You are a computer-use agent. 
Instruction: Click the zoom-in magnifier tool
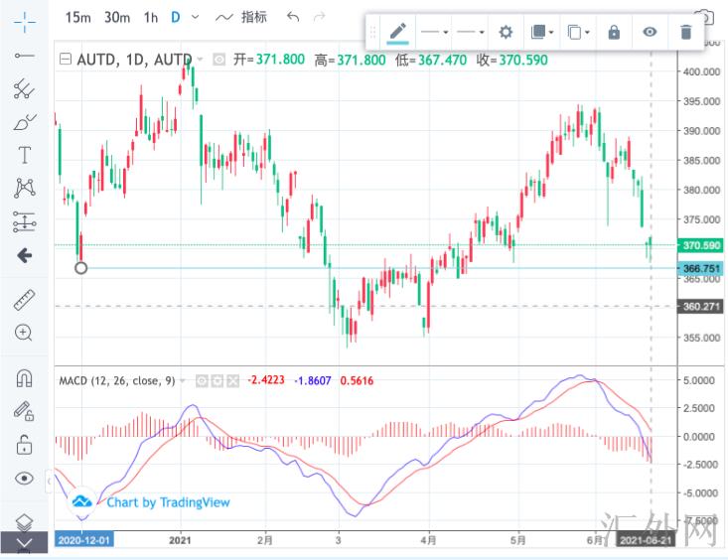[x=25, y=333]
